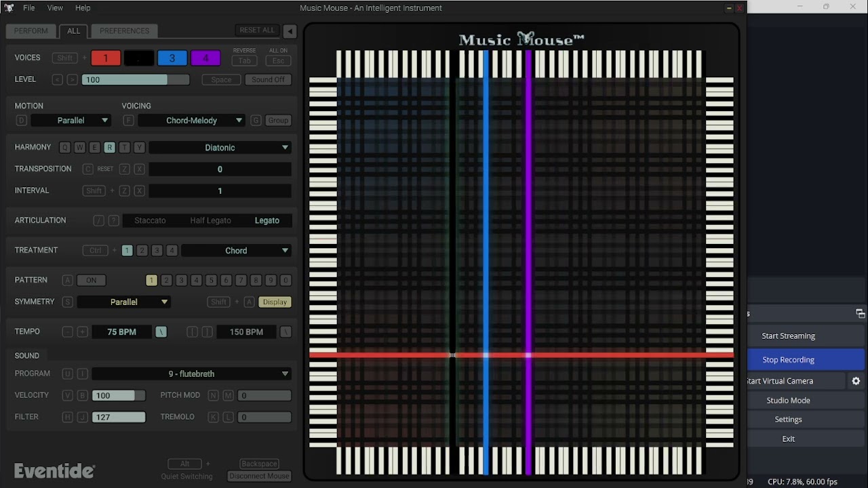Select highlighted Harmony key R
The height and width of the screenshot is (488, 868).
(x=110, y=148)
